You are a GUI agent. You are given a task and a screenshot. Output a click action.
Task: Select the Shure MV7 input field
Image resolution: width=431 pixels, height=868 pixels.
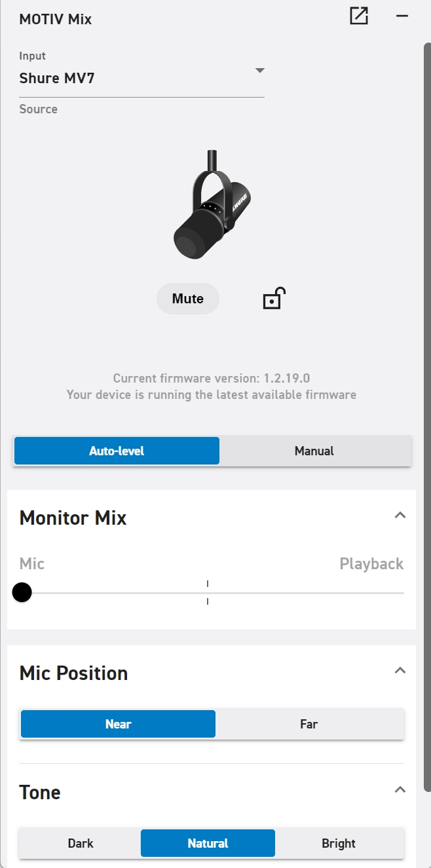[141, 79]
